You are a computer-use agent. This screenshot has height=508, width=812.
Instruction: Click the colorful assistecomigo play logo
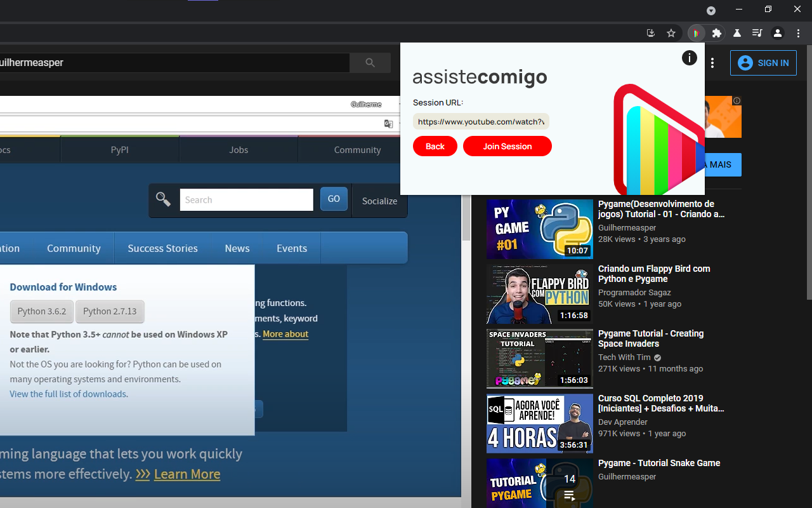point(658,140)
